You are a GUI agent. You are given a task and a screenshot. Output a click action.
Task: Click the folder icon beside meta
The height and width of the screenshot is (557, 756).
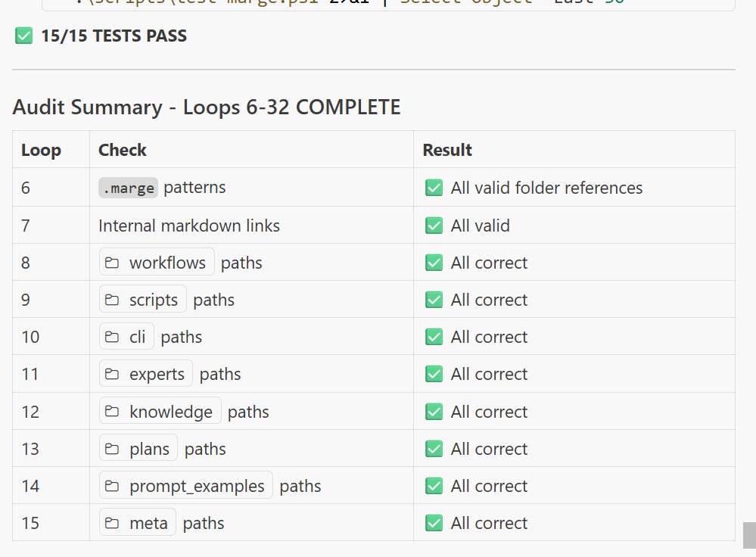(x=112, y=523)
